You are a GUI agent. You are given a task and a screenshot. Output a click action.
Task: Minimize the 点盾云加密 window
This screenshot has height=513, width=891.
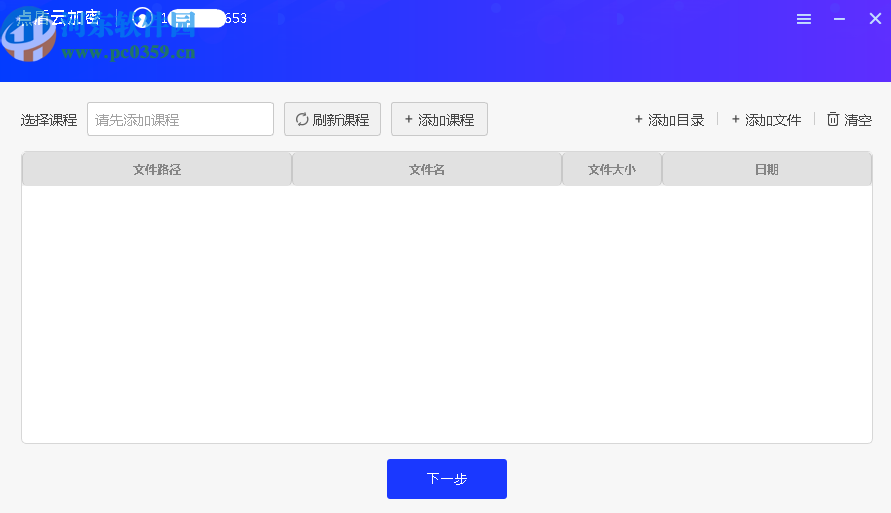point(839,19)
